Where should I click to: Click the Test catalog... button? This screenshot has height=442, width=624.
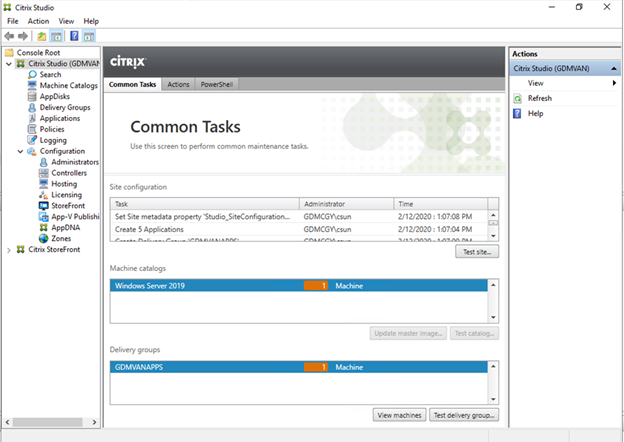point(474,333)
